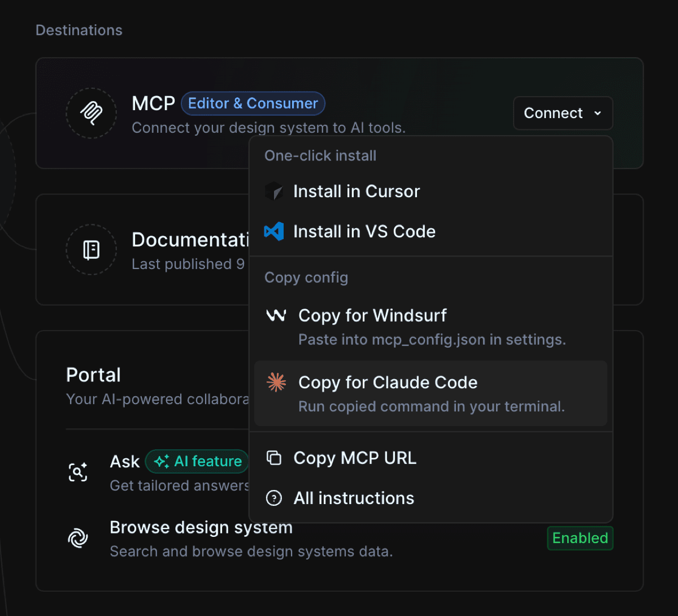This screenshot has width=678, height=616.
Task: Click the MCP title text
Action: click(x=154, y=103)
